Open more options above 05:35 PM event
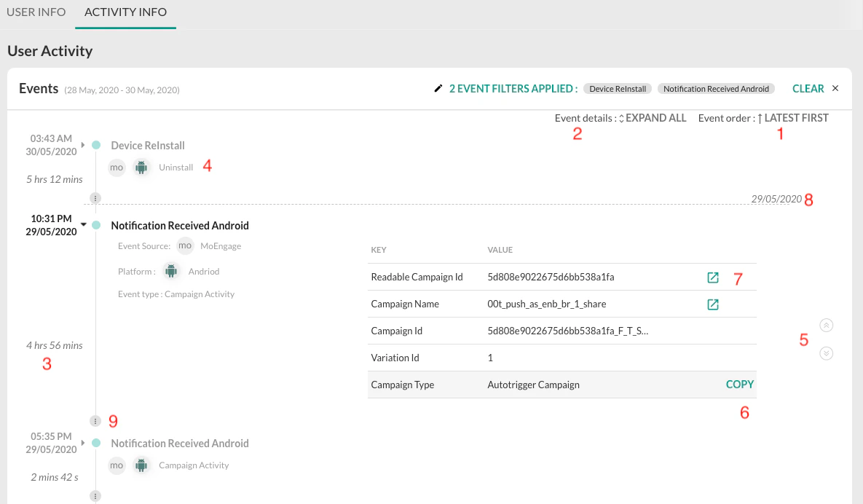Screen dimensions: 863x504 coord(95,421)
